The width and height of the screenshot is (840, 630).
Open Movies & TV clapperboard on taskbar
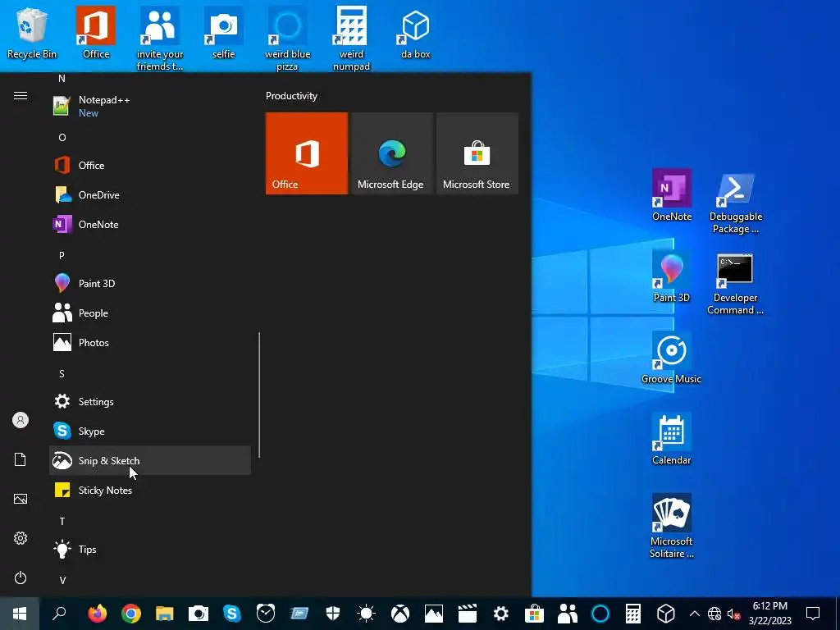(x=467, y=614)
